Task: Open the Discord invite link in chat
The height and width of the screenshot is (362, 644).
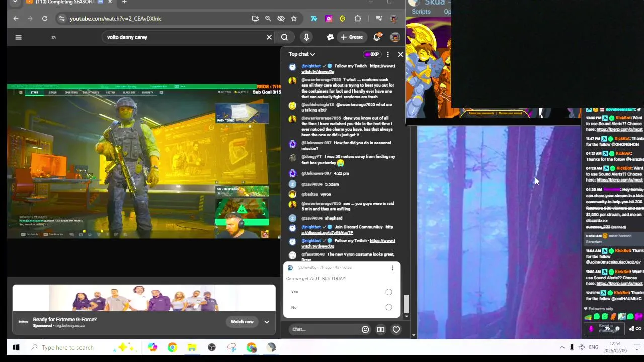Action: 347,230
